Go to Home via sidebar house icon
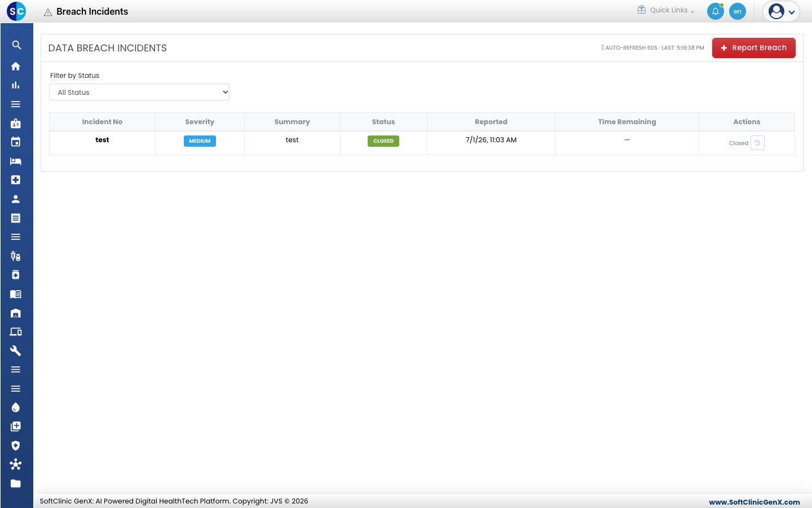Viewport: 812px width, 508px height. [16, 66]
